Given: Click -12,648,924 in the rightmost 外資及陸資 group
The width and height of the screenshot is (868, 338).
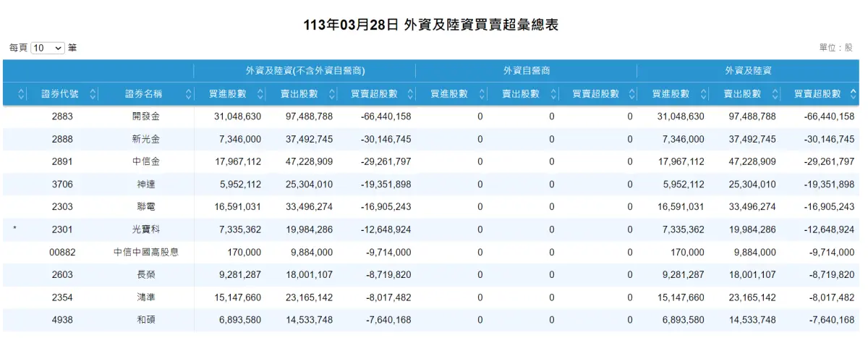Looking at the screenshot, I should click(829, 229).
